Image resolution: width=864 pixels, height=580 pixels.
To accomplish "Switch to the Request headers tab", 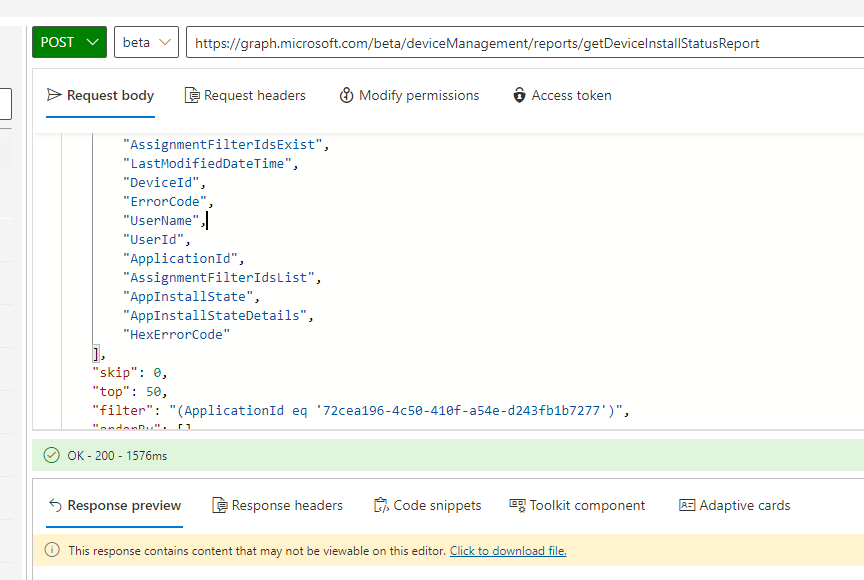I will pos(245,95).
